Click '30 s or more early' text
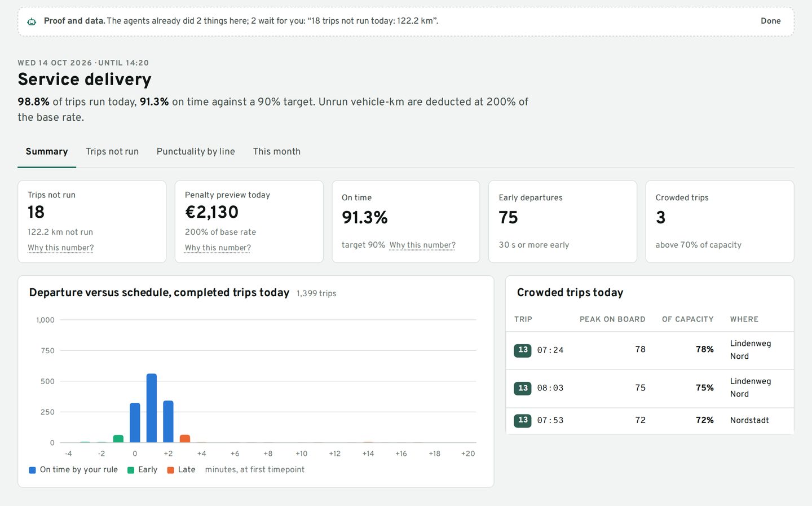The image size is (812, 506). (534, 245)
